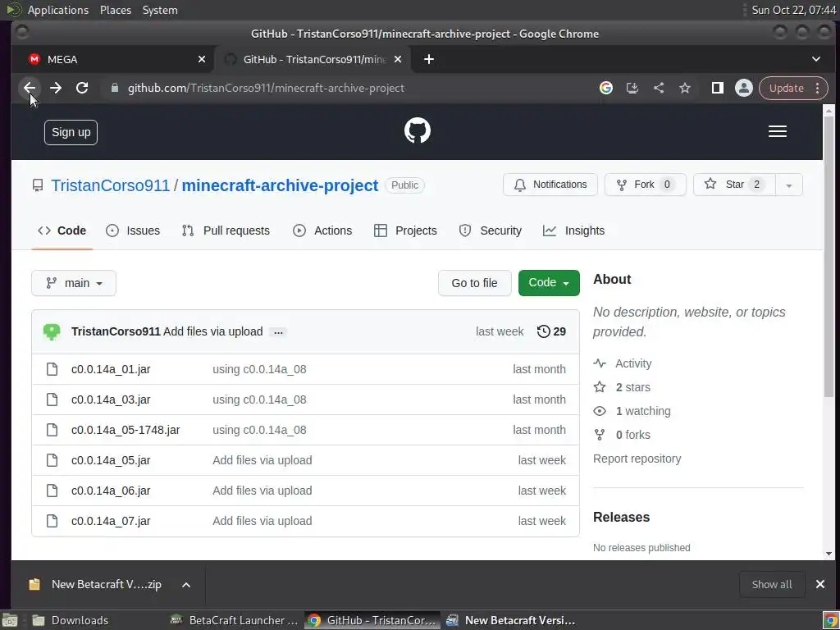Expand the tab search chevron in Chrome

point(816,59)
